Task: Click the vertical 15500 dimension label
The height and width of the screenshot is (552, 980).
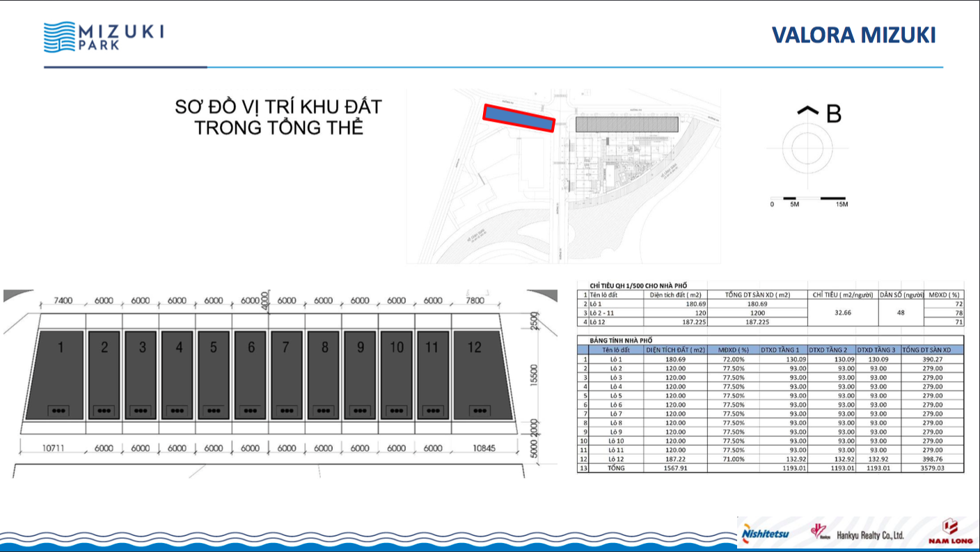Action: 533,375
